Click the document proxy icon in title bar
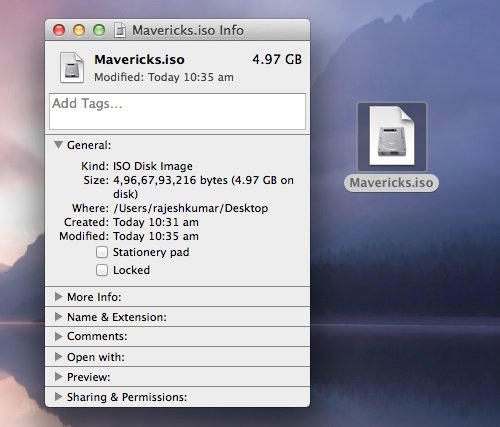The image size is (500, 427). coord(120,30)
